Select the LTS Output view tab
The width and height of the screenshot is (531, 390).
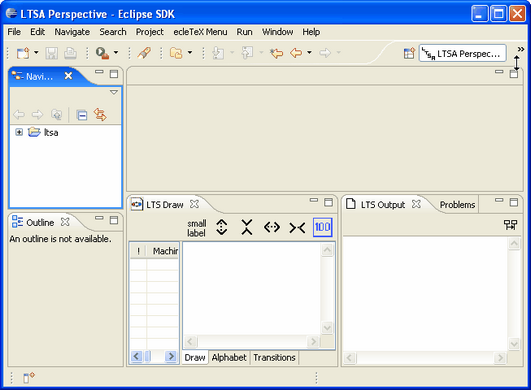click(x=383, y=205)
